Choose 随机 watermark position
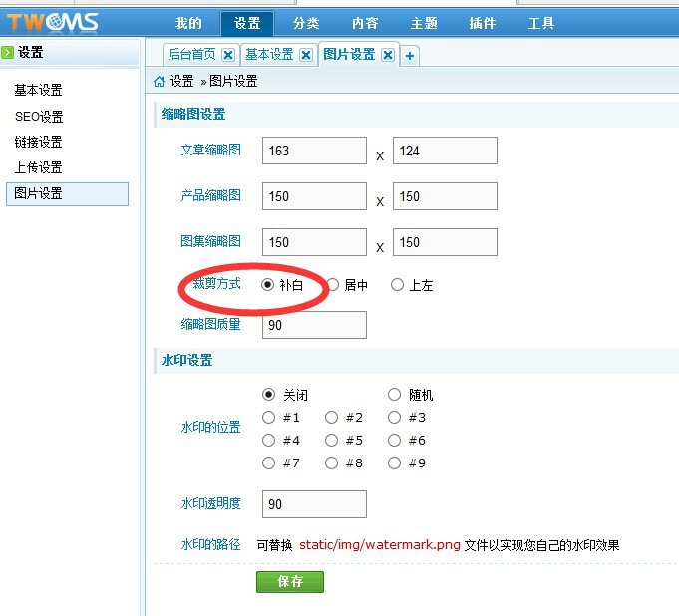Viewport: 679px width, 616px height. point(395,395)
